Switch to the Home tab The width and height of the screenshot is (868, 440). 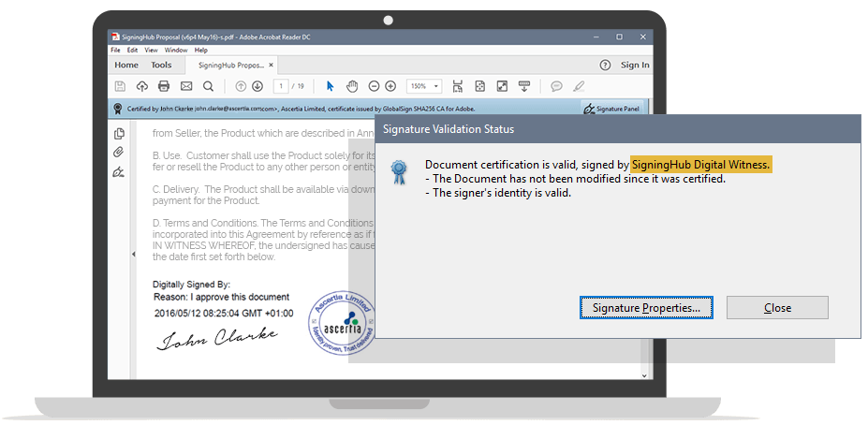pyautogui.click(x=126, y=65)
